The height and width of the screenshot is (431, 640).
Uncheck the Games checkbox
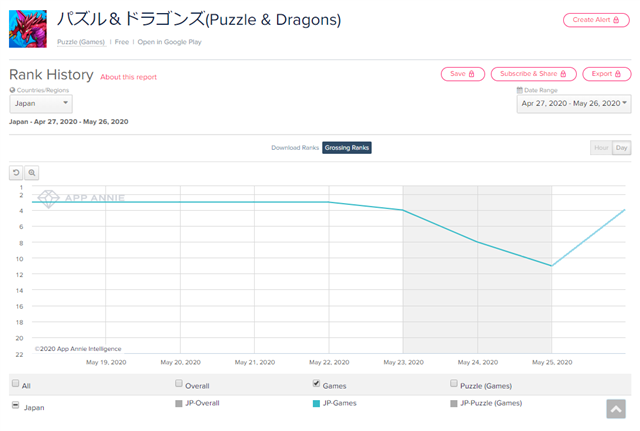coord(316,383)
